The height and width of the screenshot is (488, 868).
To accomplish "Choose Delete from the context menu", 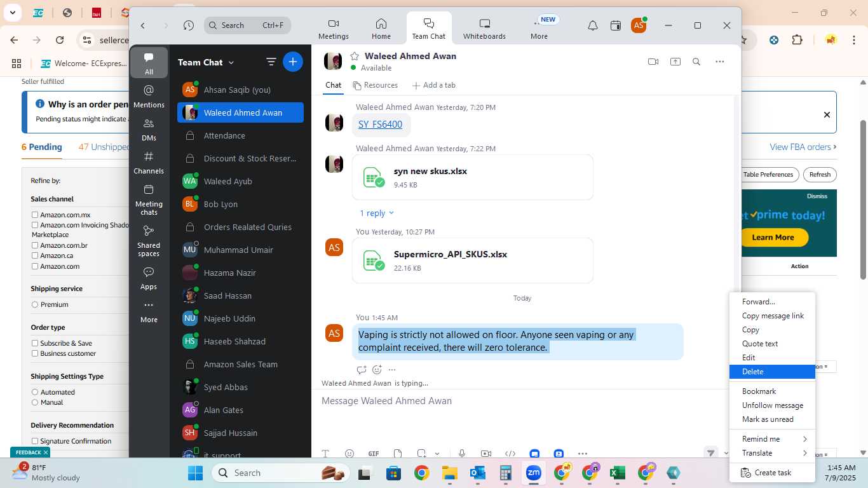I will point(772,372).
